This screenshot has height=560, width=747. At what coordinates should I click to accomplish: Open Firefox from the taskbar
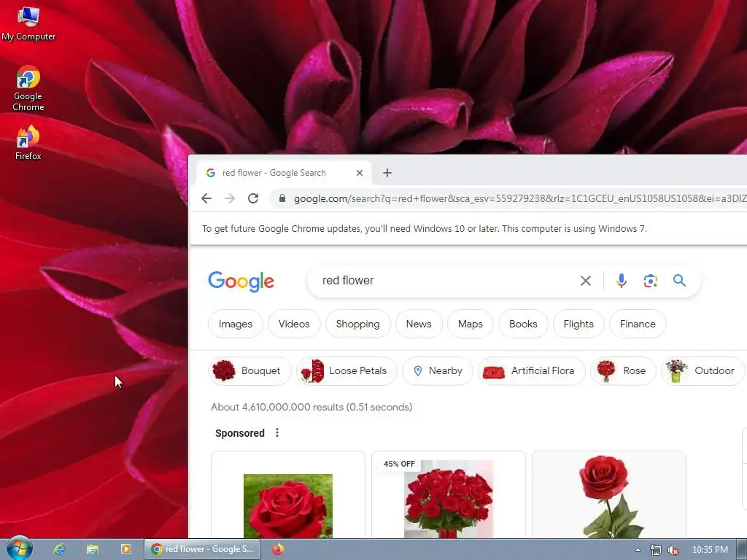(278, 549)
